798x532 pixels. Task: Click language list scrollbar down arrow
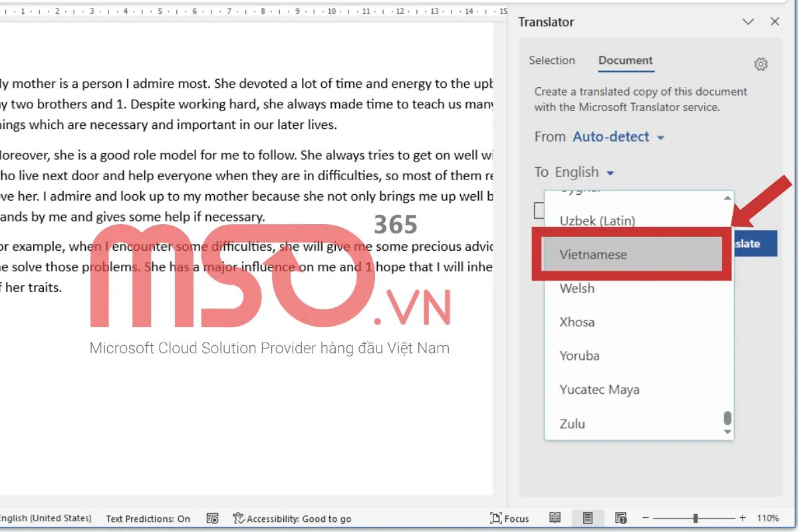coord(728,432)
